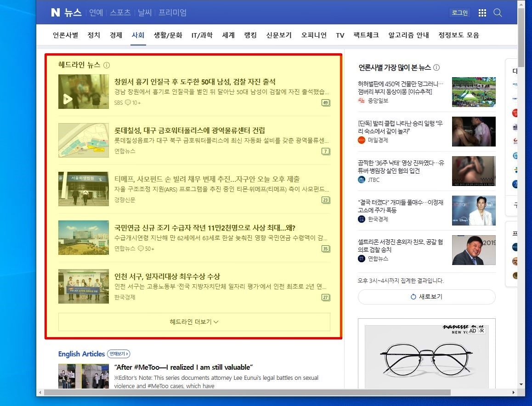Open related articles count 7 icon
This screenshot has height=406, width=532.
pyautogui.click(x=326, y=151)
